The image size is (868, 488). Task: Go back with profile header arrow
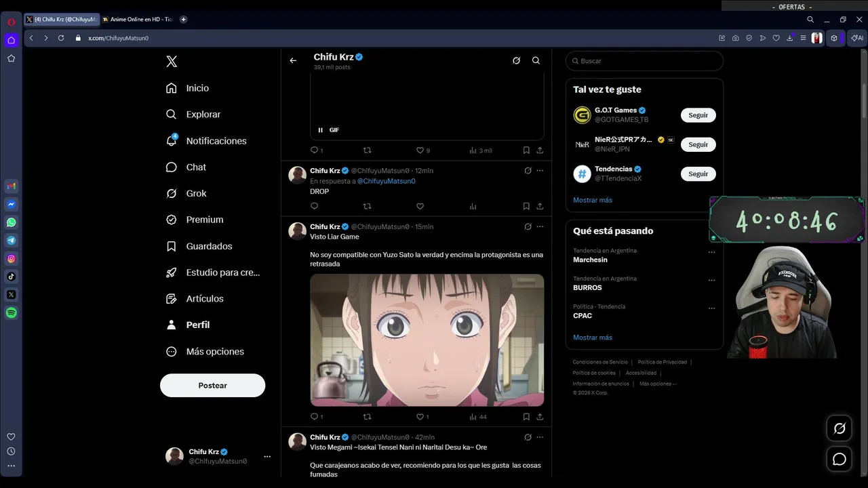point(293,61)
